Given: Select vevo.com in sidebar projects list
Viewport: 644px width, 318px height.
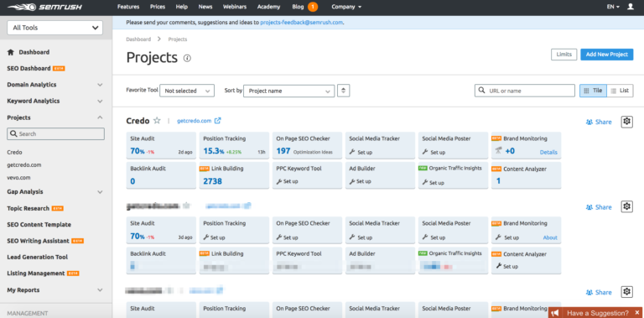Looking at the screenshot, I should [x=19, y=178].
